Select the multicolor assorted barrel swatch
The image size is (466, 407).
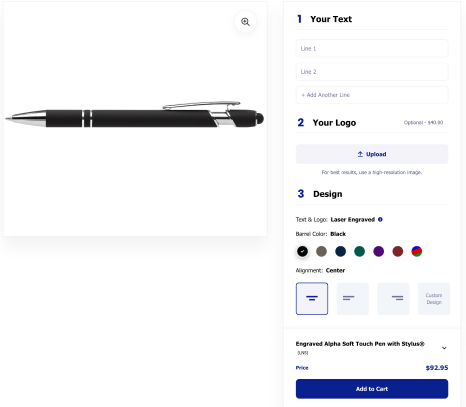click(417, 251)
